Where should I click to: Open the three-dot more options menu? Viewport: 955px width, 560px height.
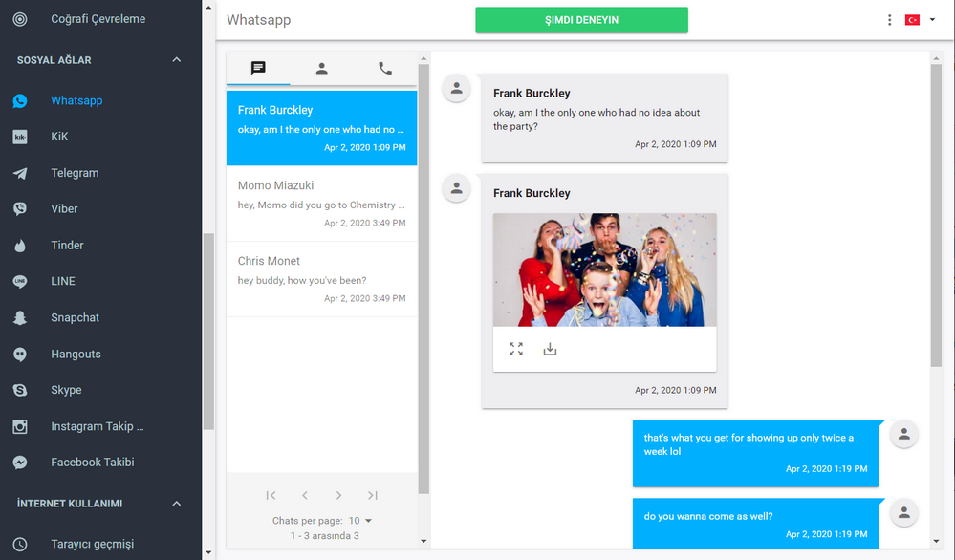pos(889,20)
